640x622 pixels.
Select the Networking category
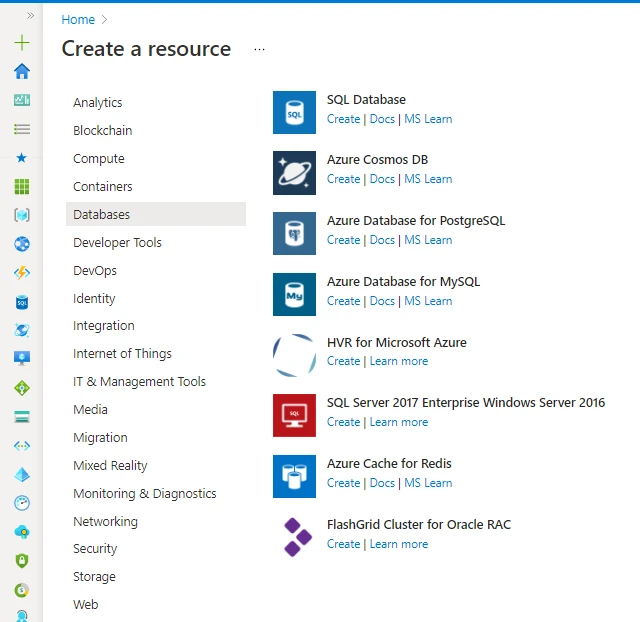point(105,522)
